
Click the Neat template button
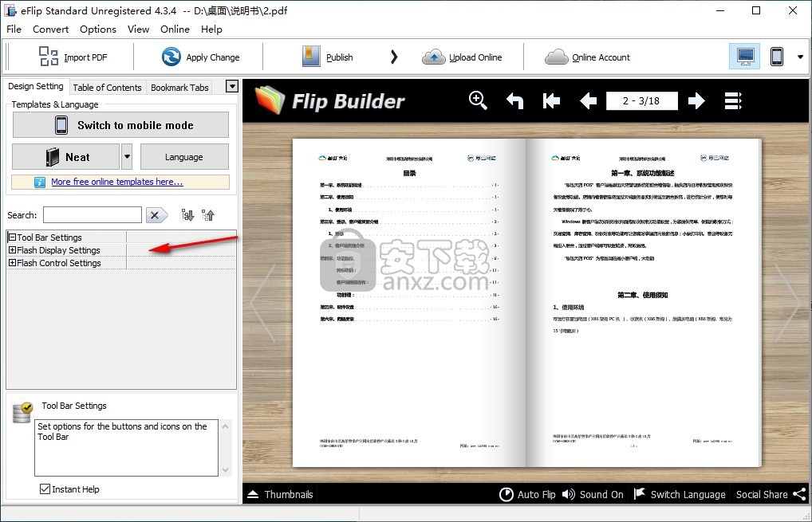click(66, 157)
